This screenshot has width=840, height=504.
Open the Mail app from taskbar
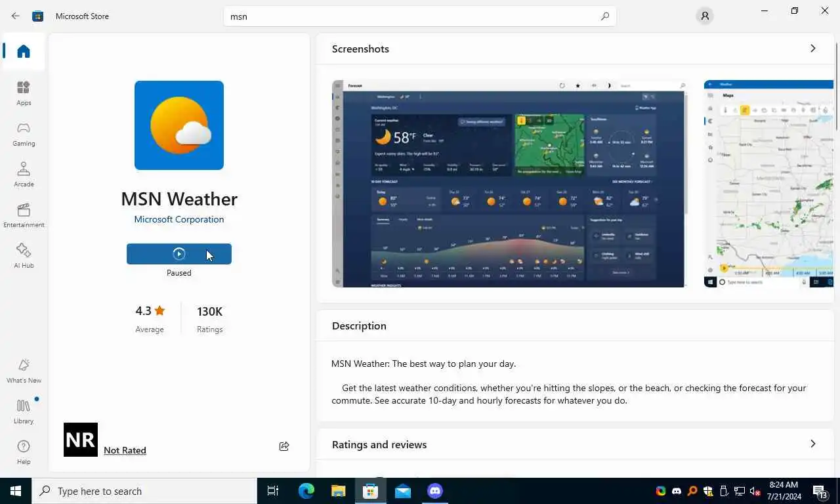tap(403, 491)
